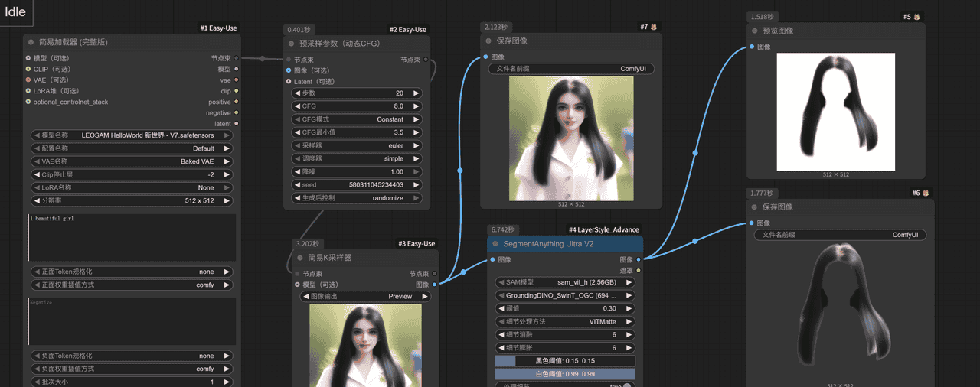Open the CFG模式 Constant selector
Image resolution: width=980 pixels, height=387 pixels.
tap(357, 119)
